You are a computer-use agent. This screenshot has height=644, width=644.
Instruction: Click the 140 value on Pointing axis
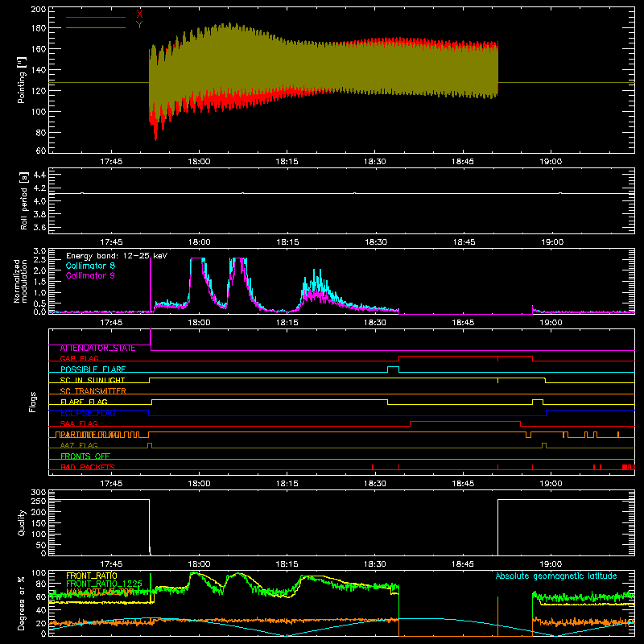[39, 70]
